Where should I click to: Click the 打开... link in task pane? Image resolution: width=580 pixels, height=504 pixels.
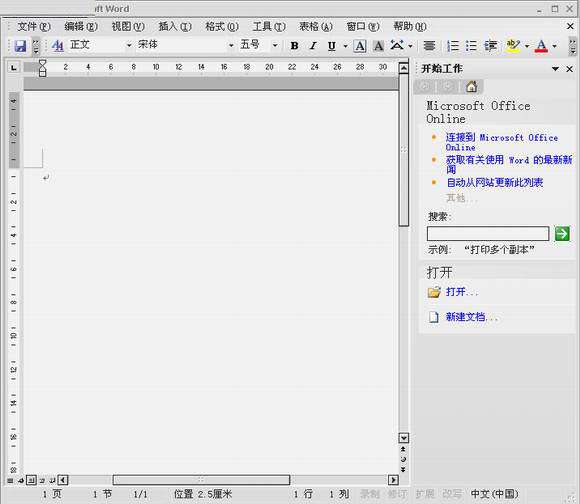click(462, 292)
